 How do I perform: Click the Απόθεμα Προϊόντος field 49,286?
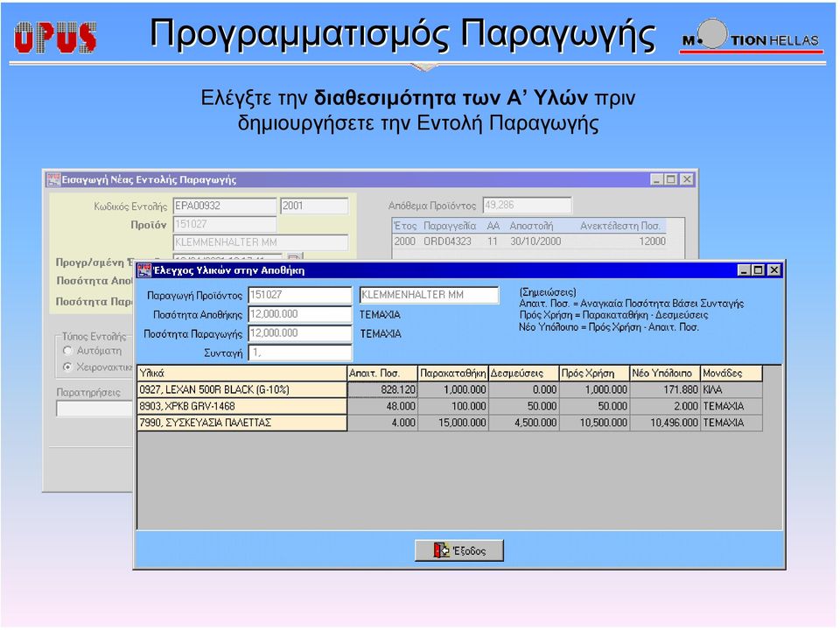(x=527, y=205)
